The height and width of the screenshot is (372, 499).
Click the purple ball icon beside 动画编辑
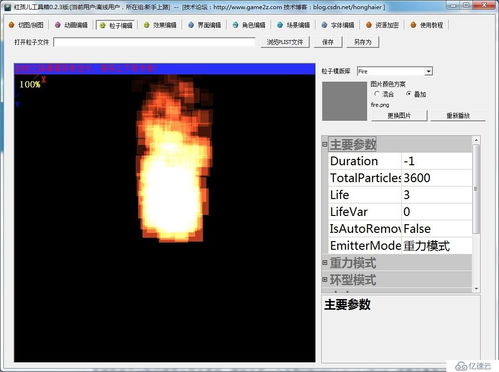[58, 25]
